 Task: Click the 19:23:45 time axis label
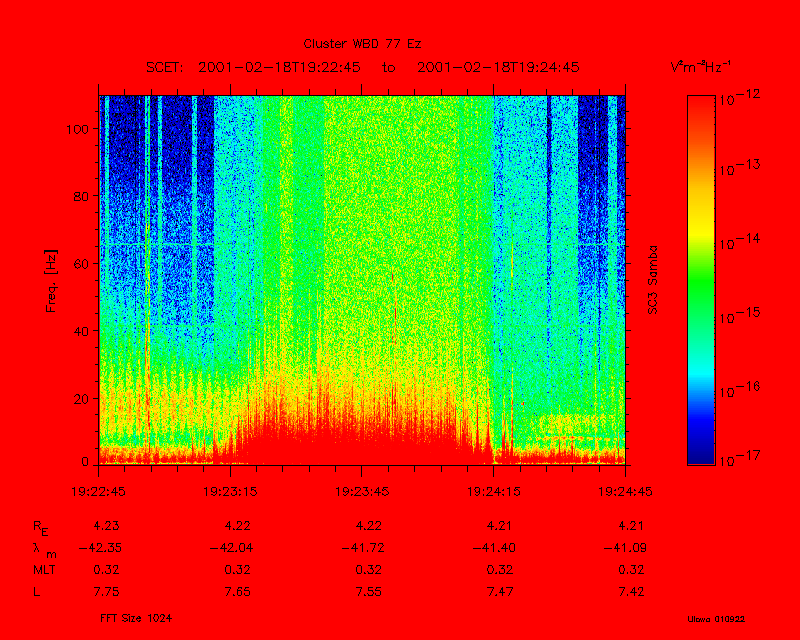pyautogui.click(x=362, y=492)
